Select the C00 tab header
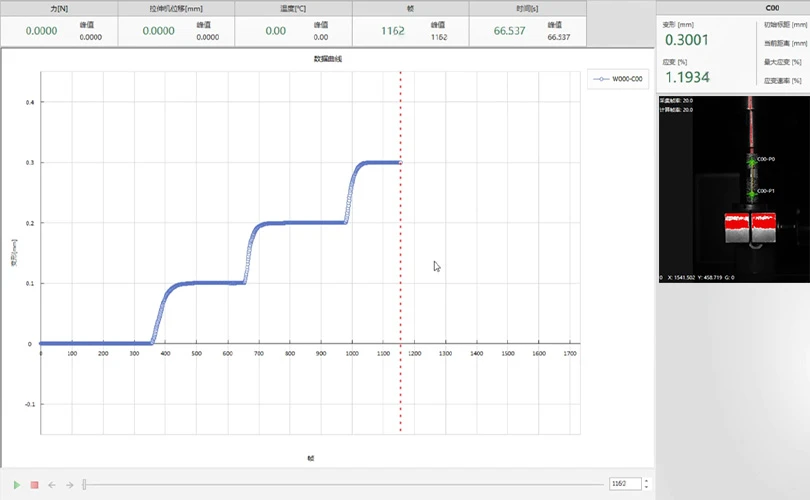810x500 pixels. tap(772, 8)
